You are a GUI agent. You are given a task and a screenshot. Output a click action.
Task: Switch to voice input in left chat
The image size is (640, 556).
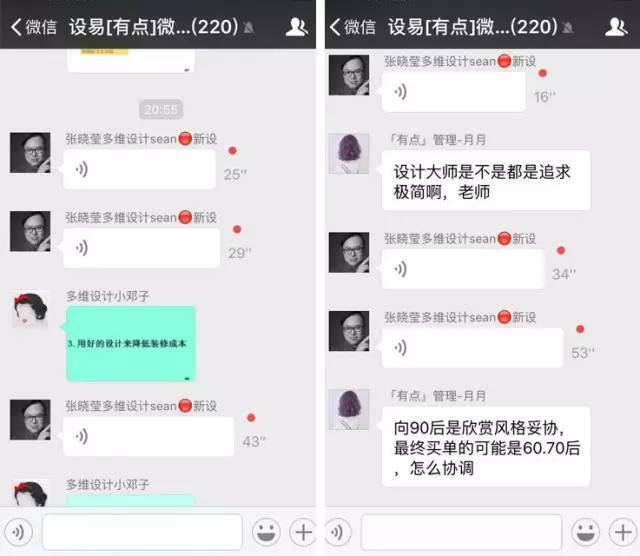[x=18, y=532]
